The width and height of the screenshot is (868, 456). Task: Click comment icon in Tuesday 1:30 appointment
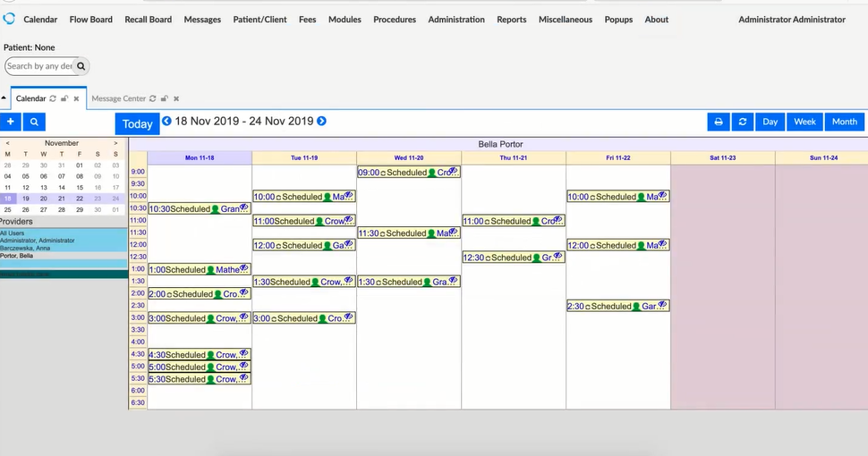click(348, 281)
